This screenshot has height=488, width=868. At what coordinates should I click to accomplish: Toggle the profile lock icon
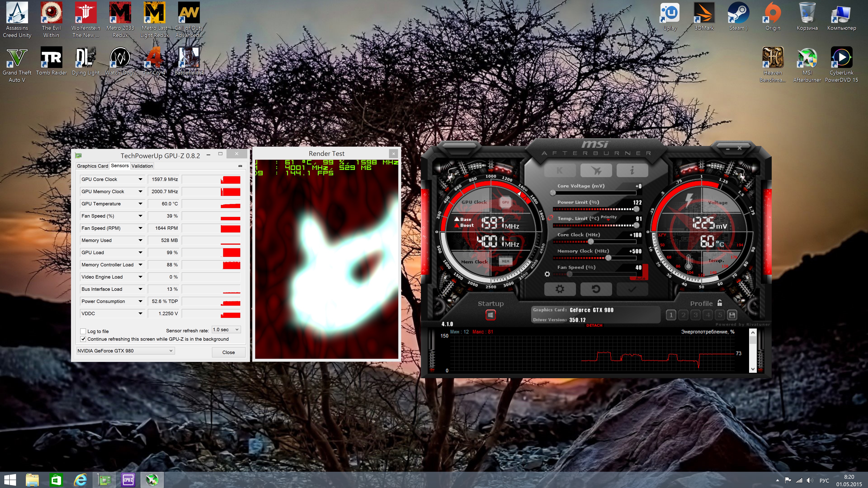pos(720,303)
